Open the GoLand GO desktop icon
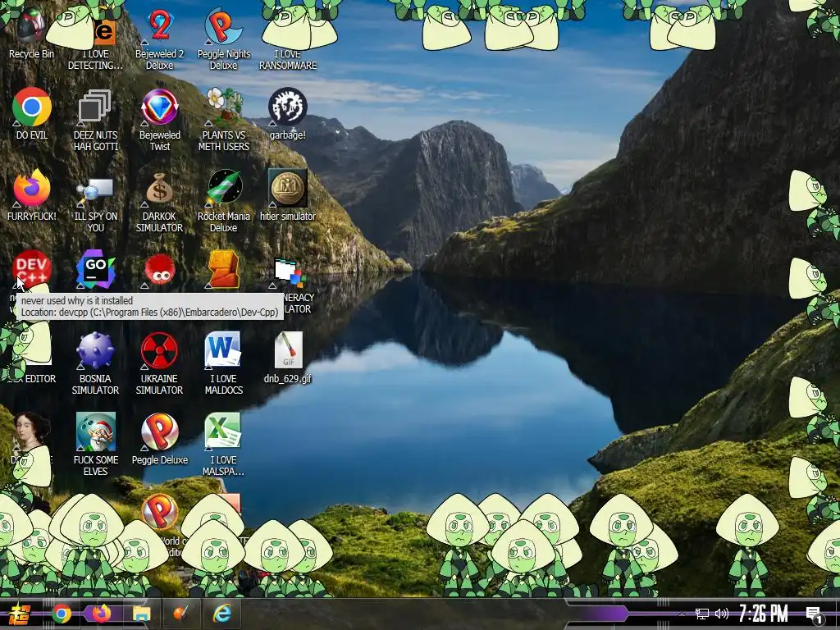This screenshot has width=840, height=630. [x=95, y=269]
